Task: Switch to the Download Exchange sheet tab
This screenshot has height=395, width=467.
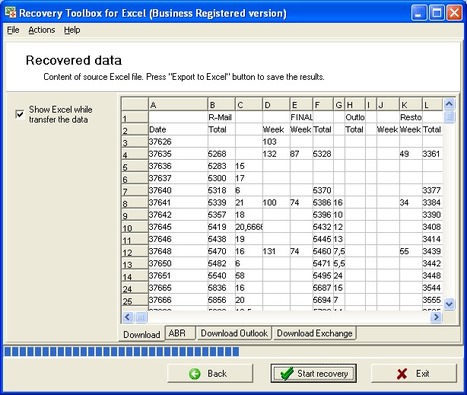Action: [x=315, y=333]
